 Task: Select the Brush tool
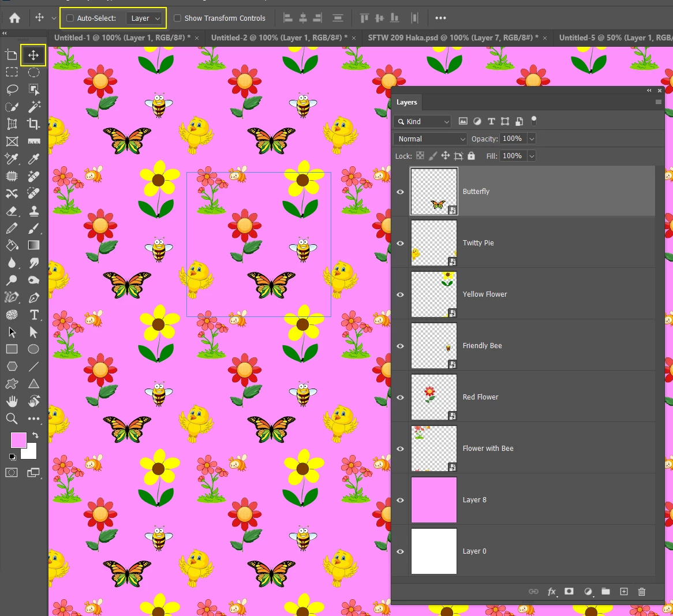33,228
